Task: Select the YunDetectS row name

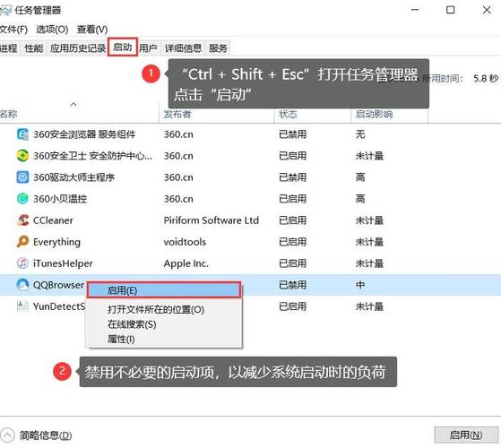Action: 59,306
